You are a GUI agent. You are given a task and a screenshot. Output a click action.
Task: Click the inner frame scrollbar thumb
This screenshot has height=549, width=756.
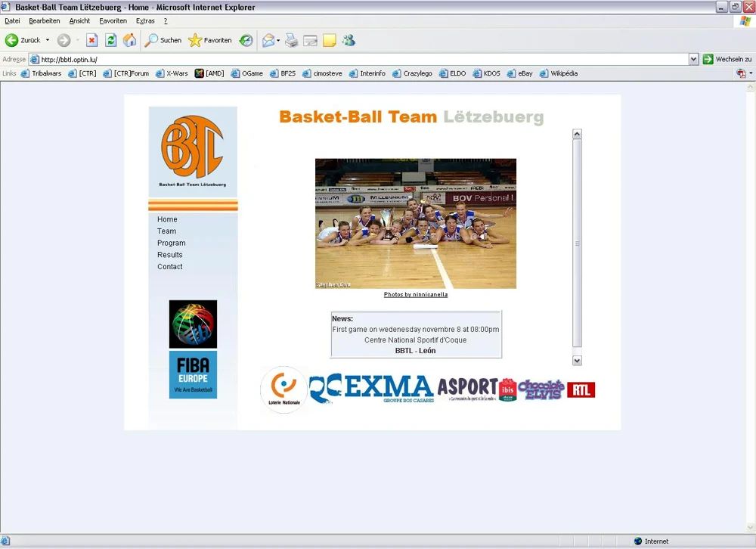(x=577, y=243)
